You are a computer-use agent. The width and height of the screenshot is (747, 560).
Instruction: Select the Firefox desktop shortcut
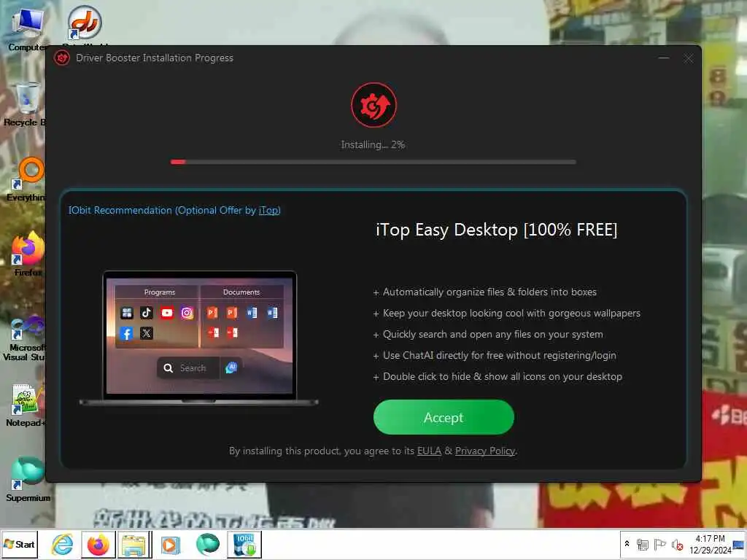(28, 254)
